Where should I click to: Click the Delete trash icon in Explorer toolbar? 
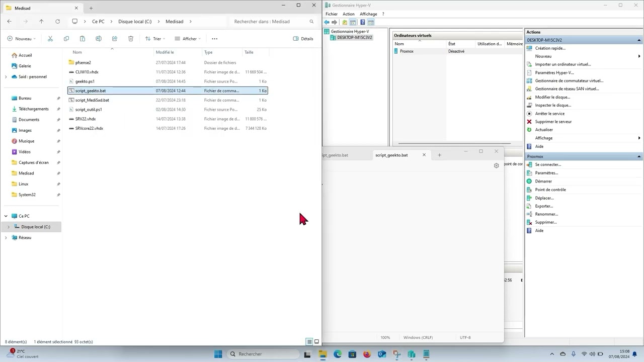(131, 39)
